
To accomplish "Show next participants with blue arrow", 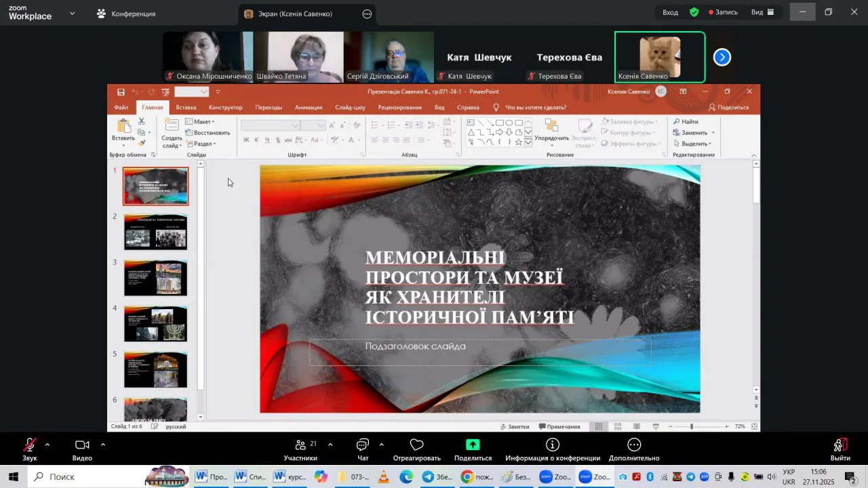I will [x=722, y=58].
